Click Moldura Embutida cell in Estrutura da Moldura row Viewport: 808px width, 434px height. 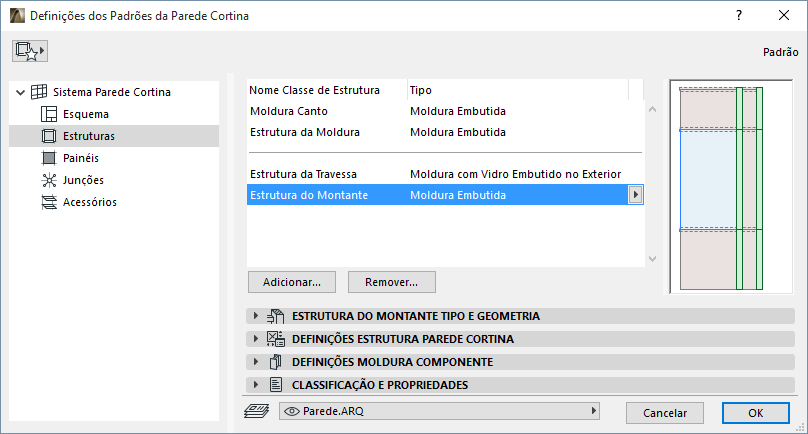(x=458, y=132)
